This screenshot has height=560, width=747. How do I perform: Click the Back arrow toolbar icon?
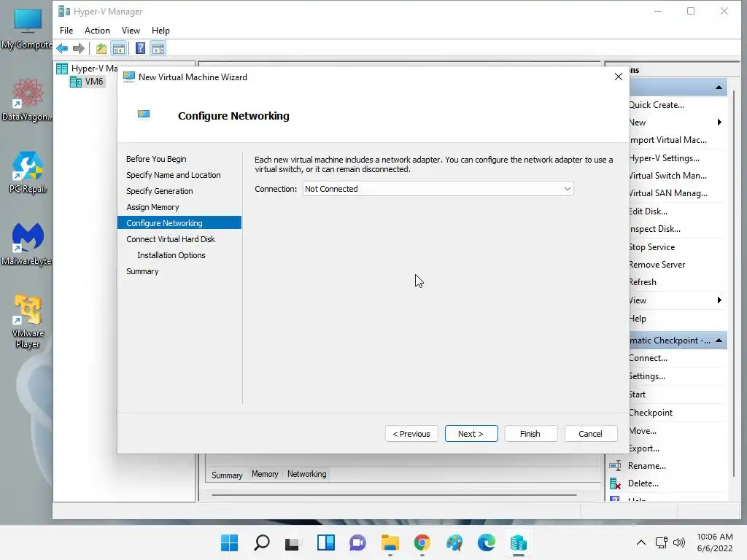point(62,49)
